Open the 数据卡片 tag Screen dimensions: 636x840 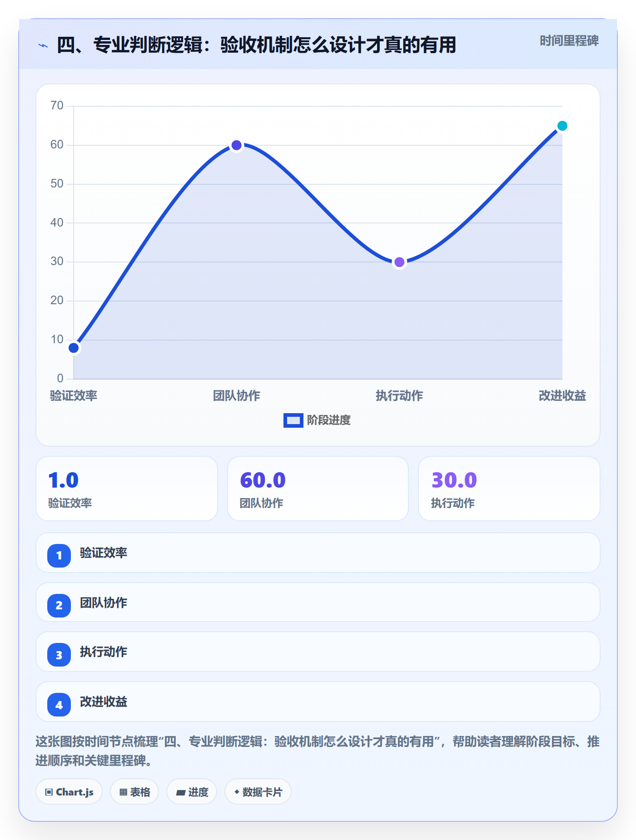258,792
